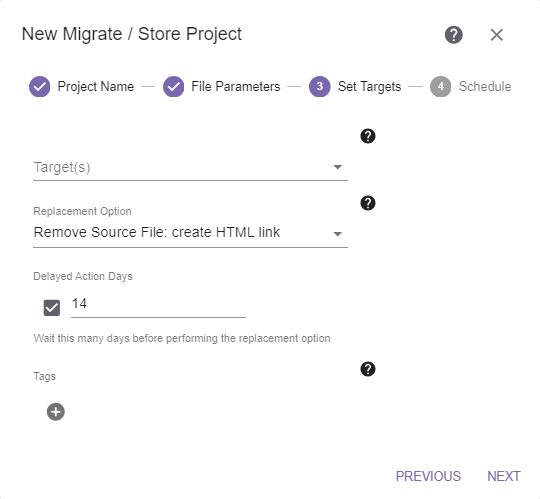Expand the Target(s) dropdown arrow
Screen dimensions: 540x499
[338, 167]
